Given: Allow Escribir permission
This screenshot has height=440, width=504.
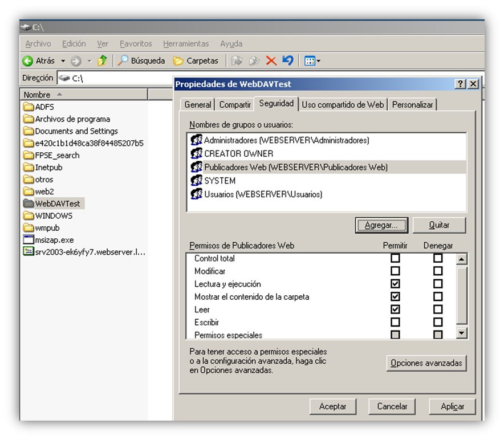Looking at the screenshot, I should tap(395, 322).
